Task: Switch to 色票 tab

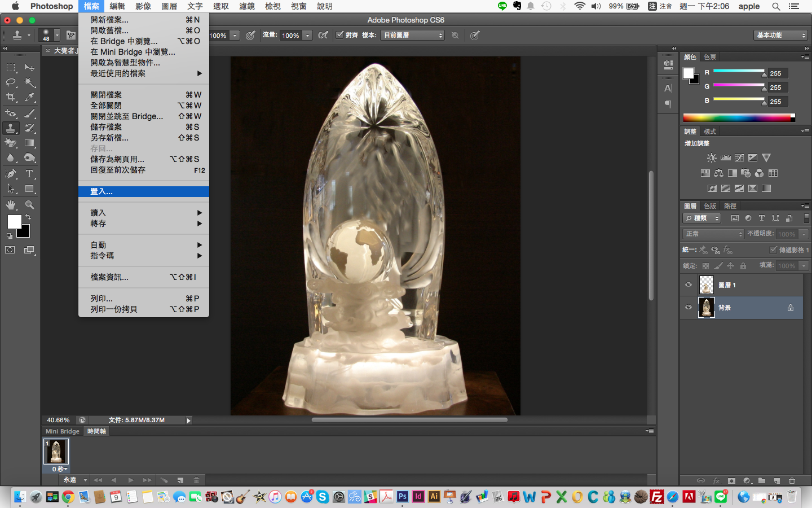Action: point(710,57)
